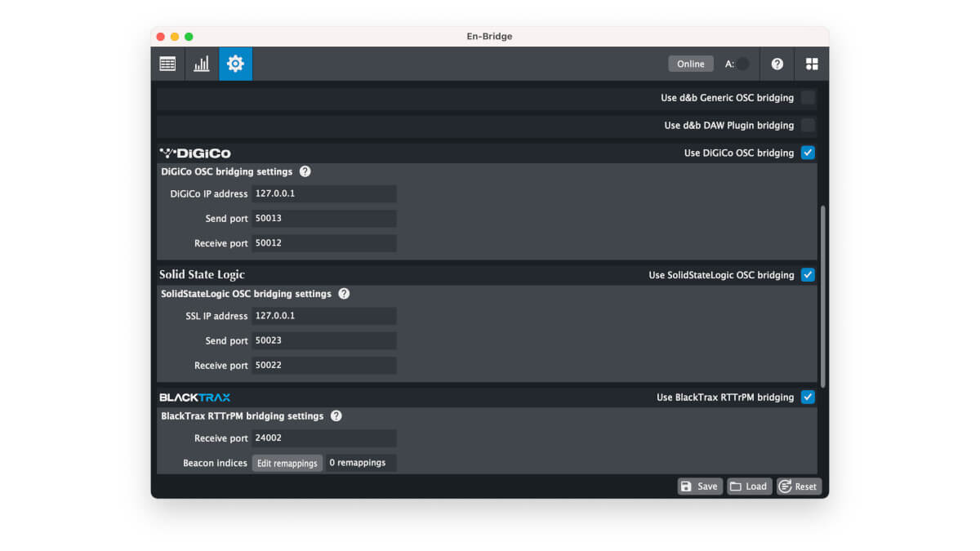The height and width of the screenshot is (551, 980).
Task: Click the DiGiCo IP address label
Action: click(x=208, y=194)
